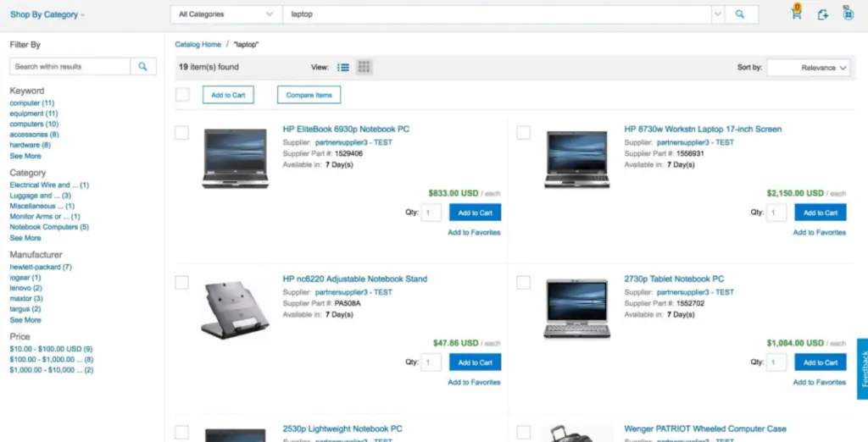Add HP 8730w laptop to favorites
This screenshot has width=868, height=442.
(820, 232)
